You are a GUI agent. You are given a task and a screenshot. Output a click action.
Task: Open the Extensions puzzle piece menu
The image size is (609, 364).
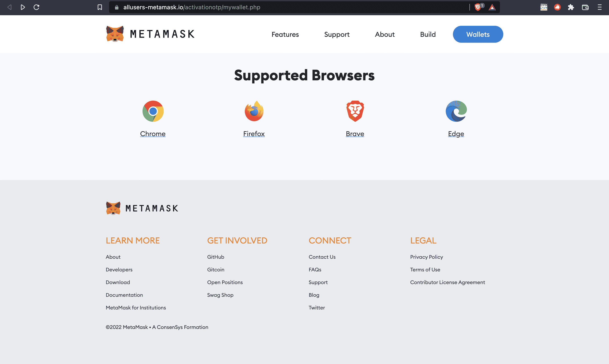point(571,7)
